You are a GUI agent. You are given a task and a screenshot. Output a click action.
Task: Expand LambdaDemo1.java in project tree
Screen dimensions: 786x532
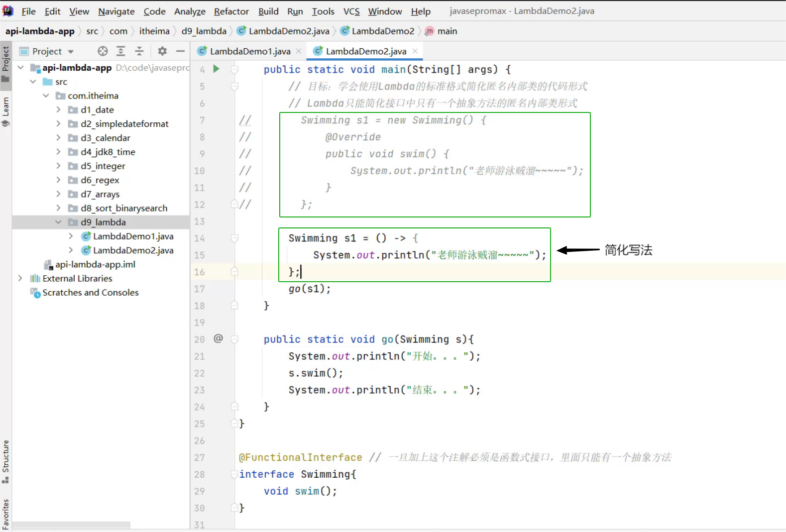(x=71, y=236)
